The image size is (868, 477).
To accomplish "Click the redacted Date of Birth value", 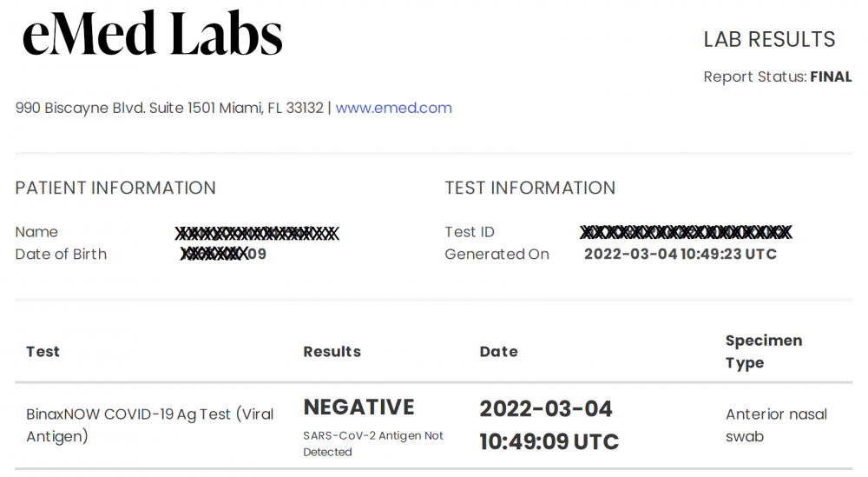I will [223, 254].
